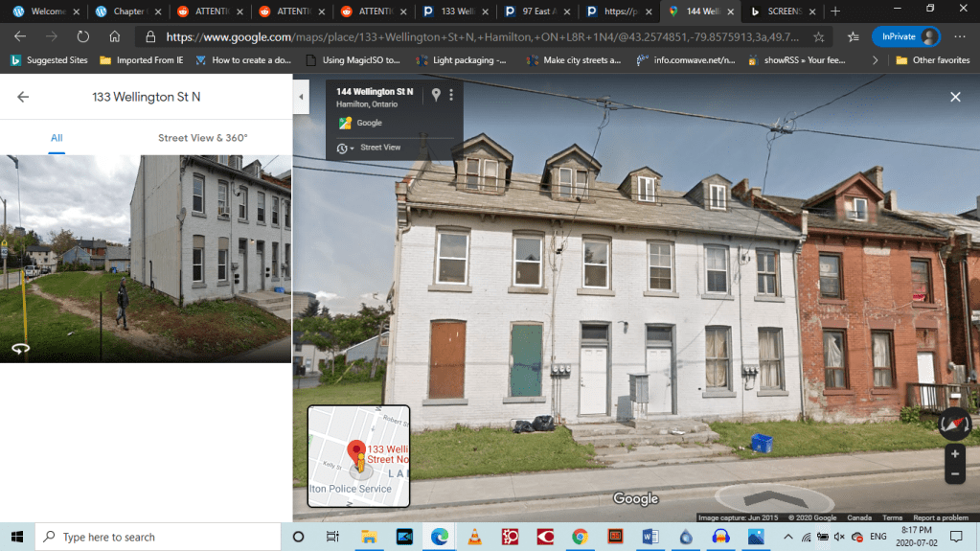The height and width of the screenshot is (551, 980).
Task: Bookmark the page with the star icon
Action: coord(819,36)
